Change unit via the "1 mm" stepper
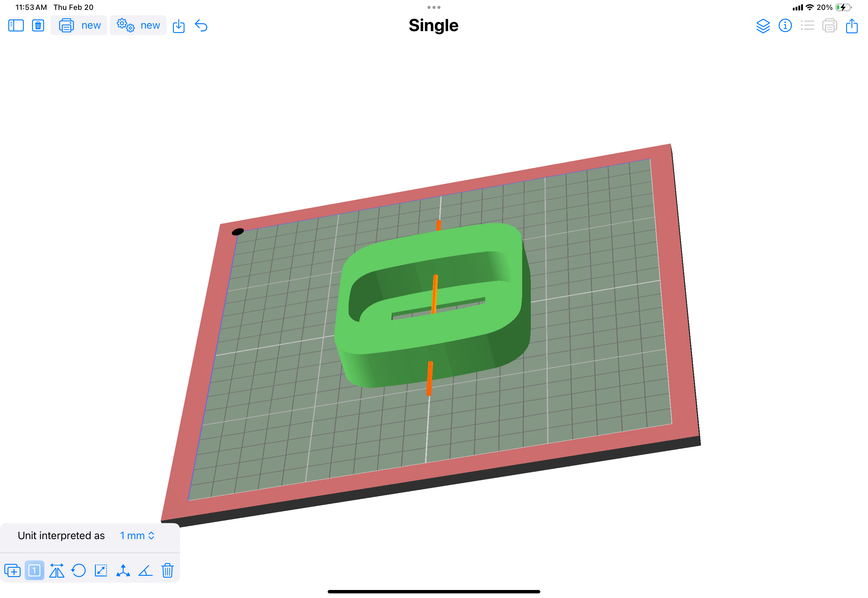The height and width of the screenshot is (598, 868). click(x=137, y=536)
